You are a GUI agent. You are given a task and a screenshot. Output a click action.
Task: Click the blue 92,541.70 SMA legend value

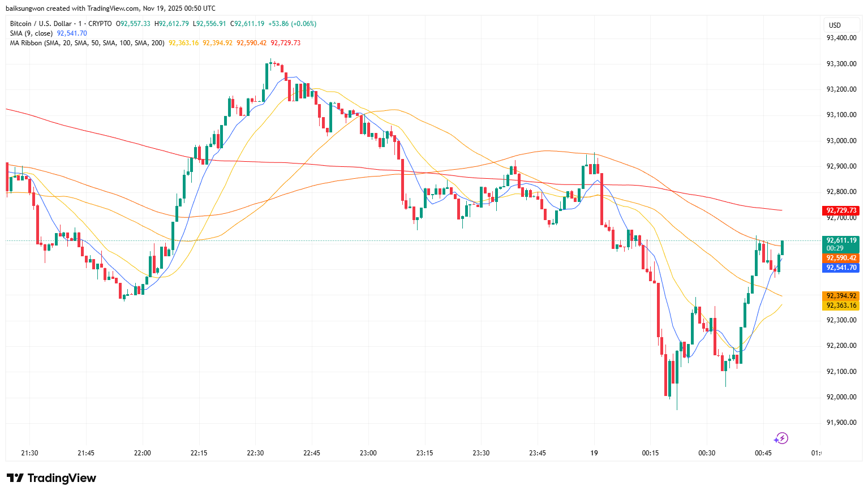point(72,33)
